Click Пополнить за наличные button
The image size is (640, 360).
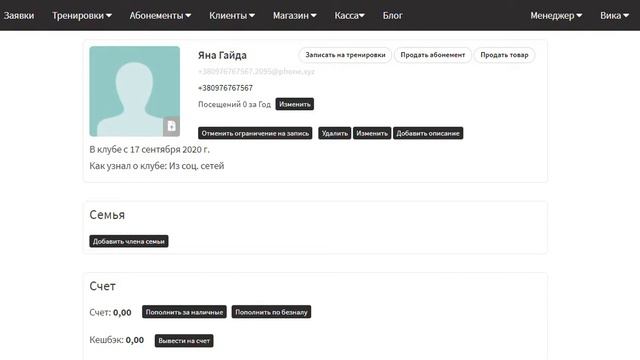pyautogui.click(x=184, y=312)
